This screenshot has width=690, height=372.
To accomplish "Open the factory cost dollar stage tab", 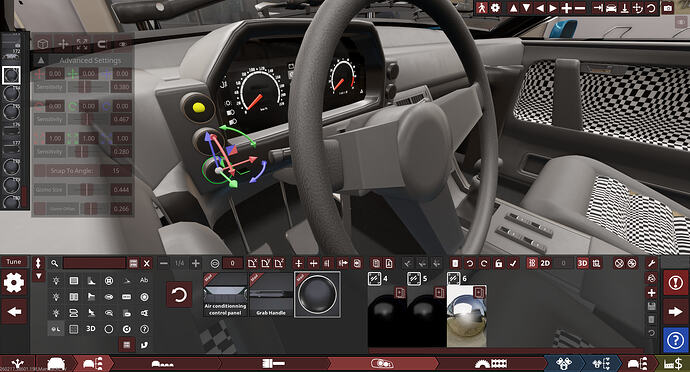I will click(x=673, y=364).
